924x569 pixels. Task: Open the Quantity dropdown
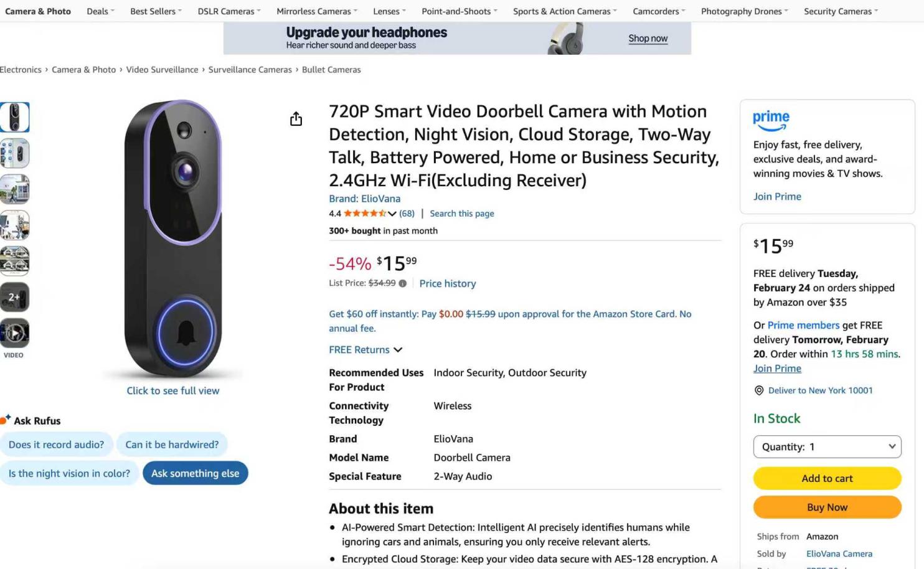[x=827, y=447]
